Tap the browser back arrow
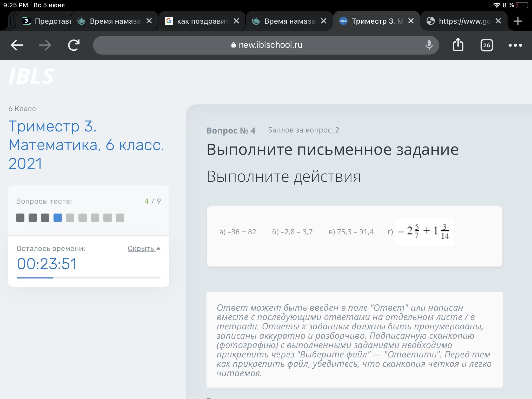The width and height of the screenshot is (532, 399). click(x=17, y=45)
